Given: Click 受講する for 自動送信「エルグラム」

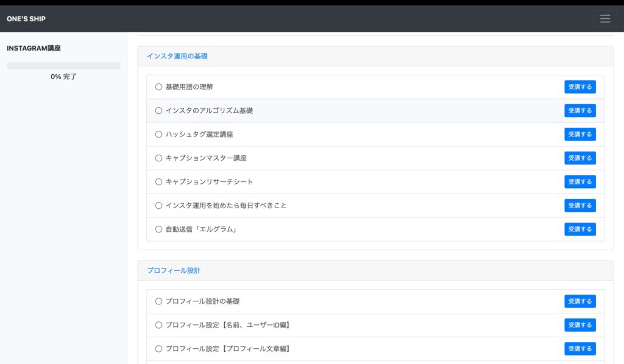Looking at the screenshot, I should coord(580,229).
